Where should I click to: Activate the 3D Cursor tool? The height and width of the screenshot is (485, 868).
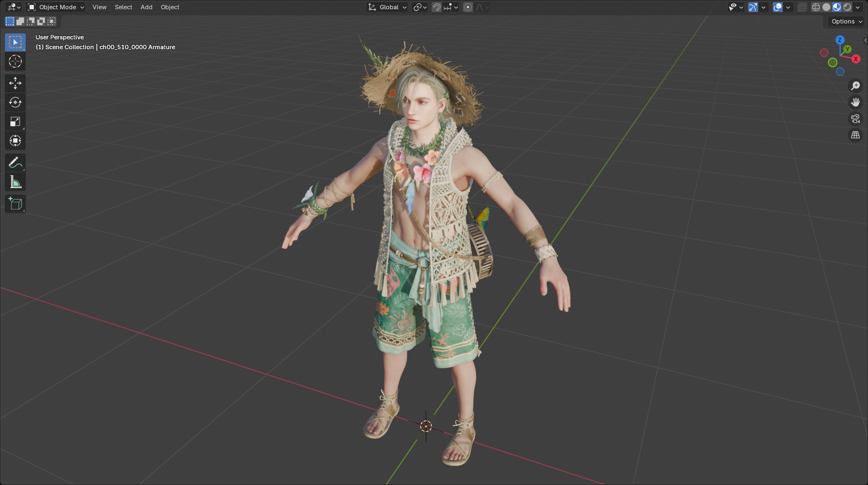(15, 61)
